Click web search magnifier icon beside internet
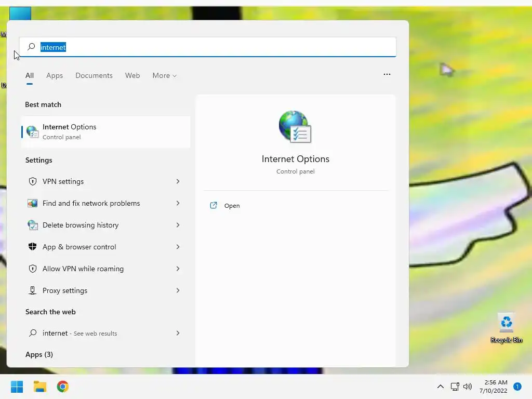The height and width of the screenshot is (399, 532). point(33,333)
